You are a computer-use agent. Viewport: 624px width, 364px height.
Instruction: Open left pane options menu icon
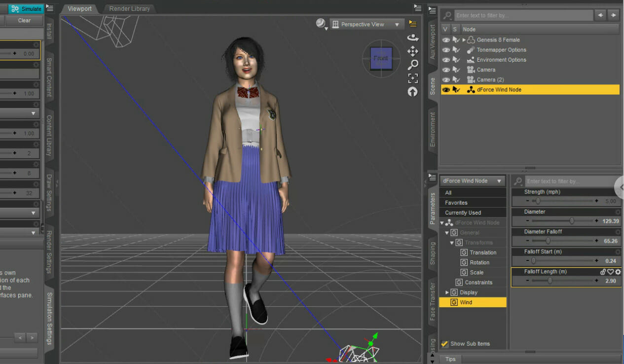49,8
